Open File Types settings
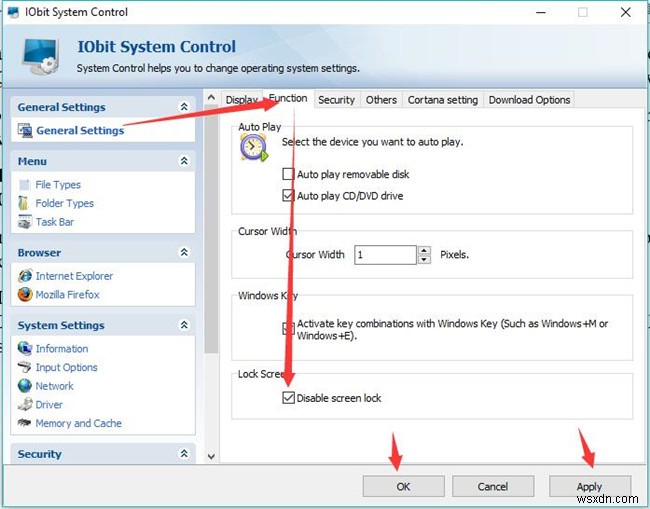This screenshot has width=650, height=509. point(58,184)
